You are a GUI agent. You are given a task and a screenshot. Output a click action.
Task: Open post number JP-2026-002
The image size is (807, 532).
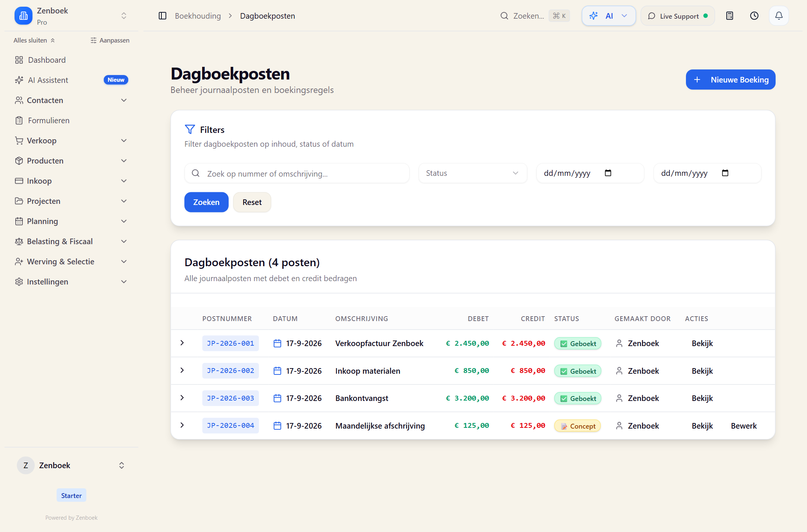(231, 371)
